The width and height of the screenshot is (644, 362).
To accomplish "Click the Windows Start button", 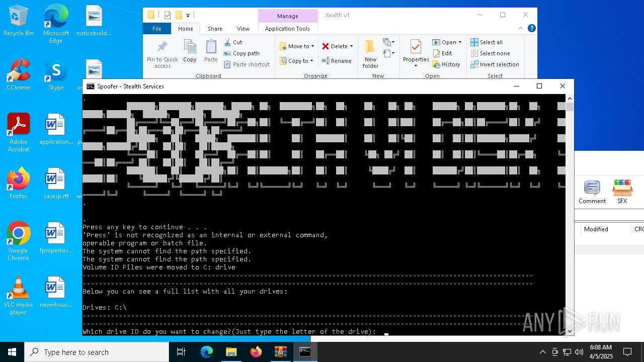I will (x=12, y=352).
